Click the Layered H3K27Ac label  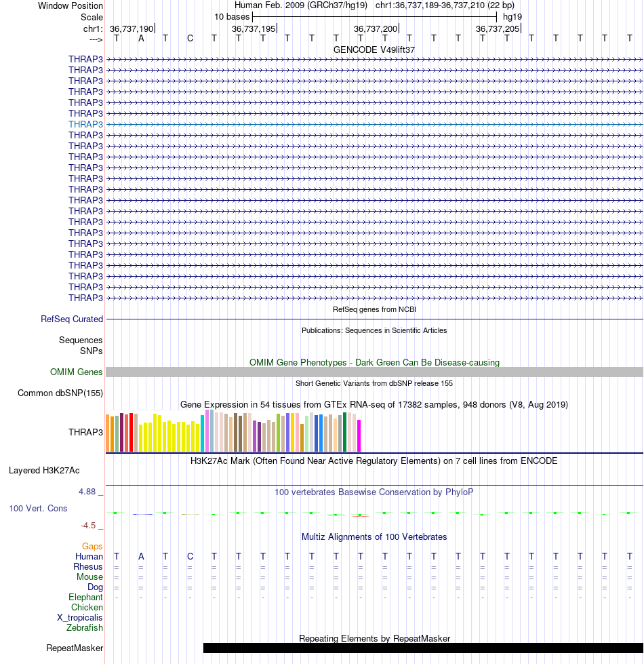[x=44, y=471]
